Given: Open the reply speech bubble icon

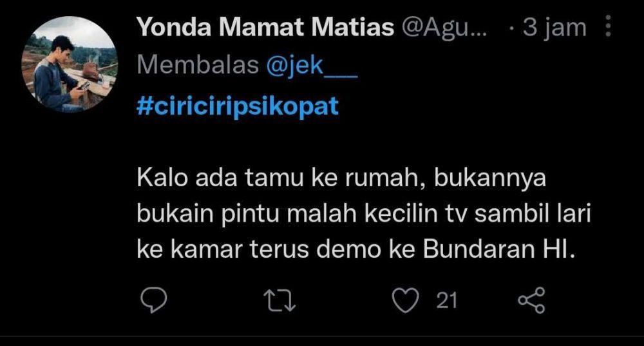Looking at the screenshot, I should 154,300.
